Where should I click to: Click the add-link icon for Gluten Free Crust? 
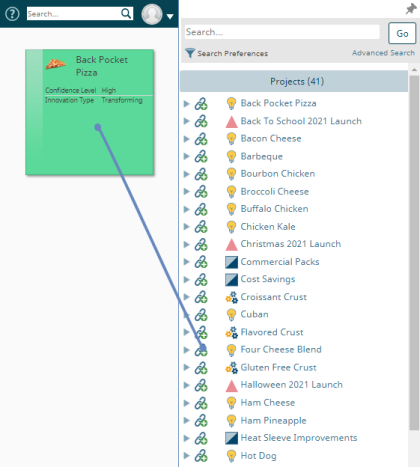[201, 368]
